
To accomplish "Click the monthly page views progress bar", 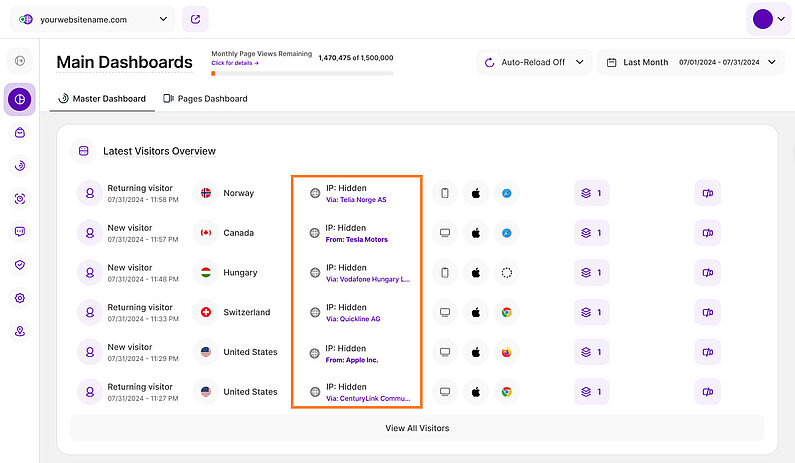I will pyautogui.click(x=302, y=73).
